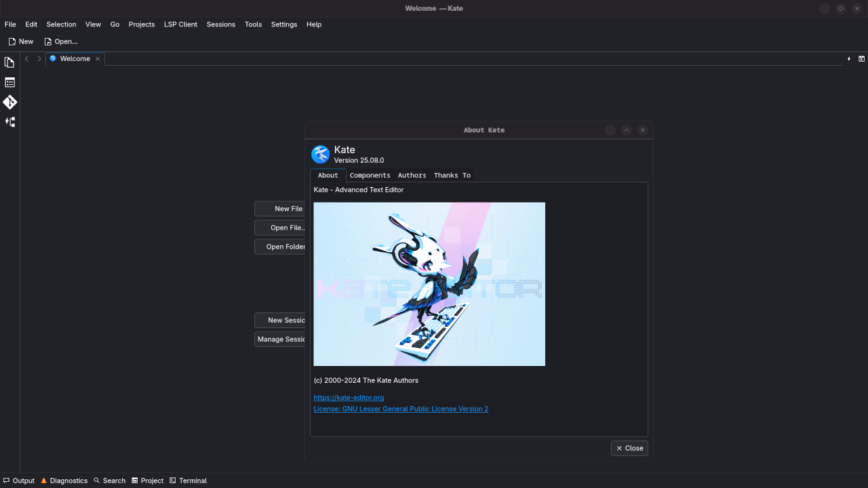Viewport: 868px width, 488px height.
Task: Toggle the Search panel in status bar
Action: click(x=110, y=481)
